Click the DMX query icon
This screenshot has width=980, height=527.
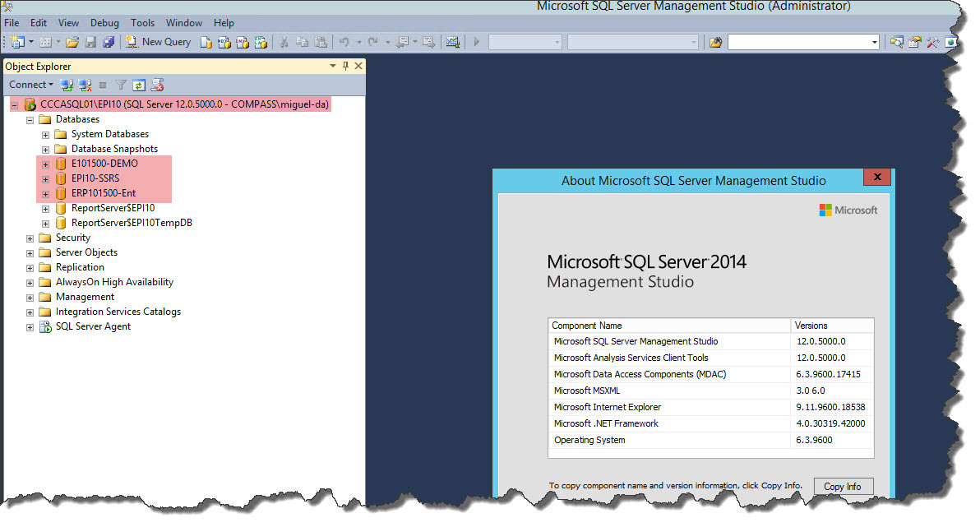pos(243,42)
